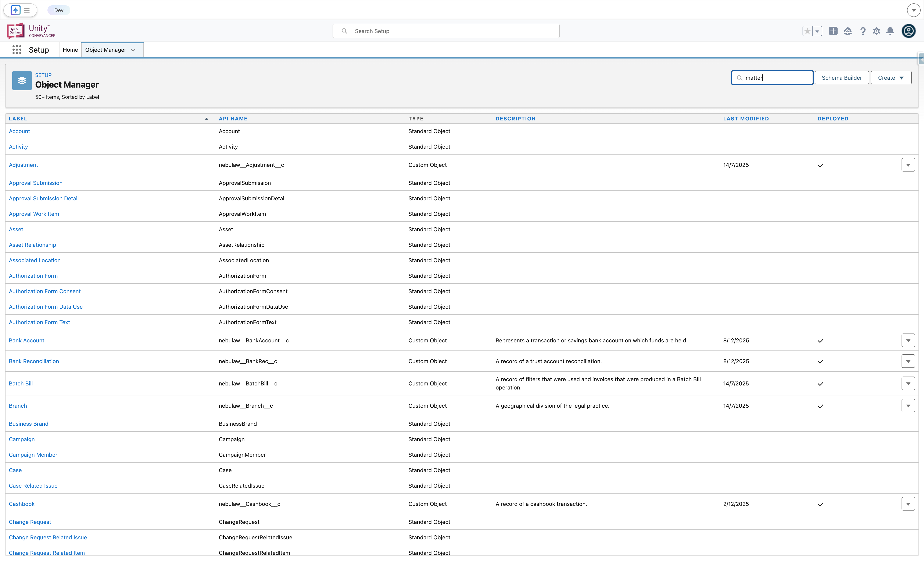Click the Unity Conveyancer logo
The image size is (924, 561).
31,31
